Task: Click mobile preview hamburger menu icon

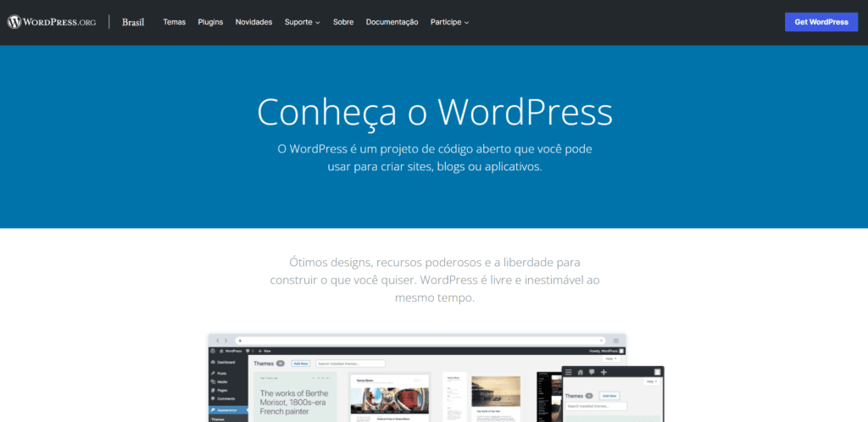Action: tap(569, 372)
